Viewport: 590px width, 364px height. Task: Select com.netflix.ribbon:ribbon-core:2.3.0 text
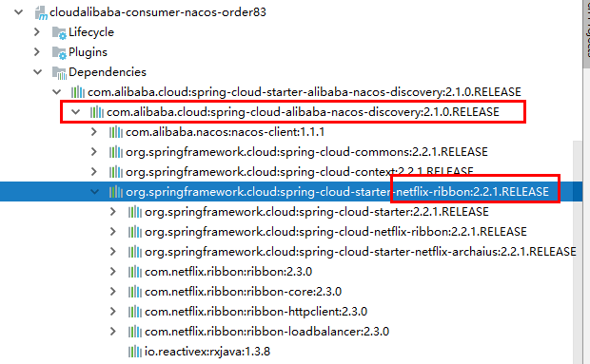point(243,292)
